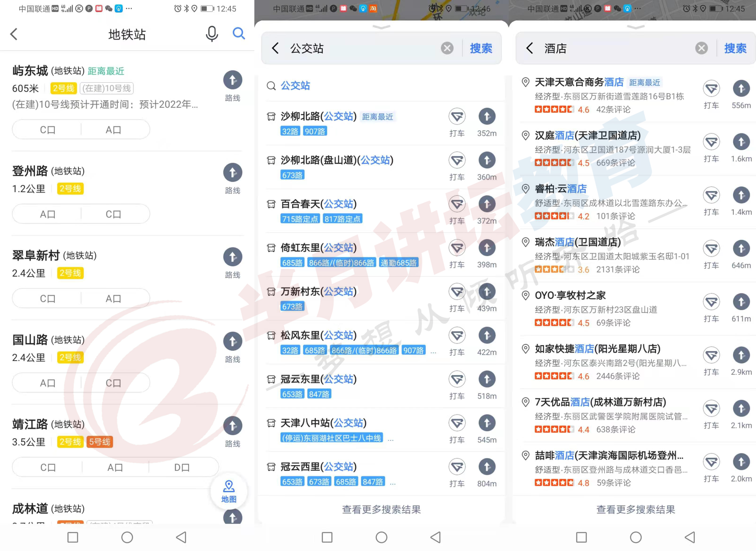Go back from 地铁站 list page
Viewport: 756px width, 551px height.
pos(14,34)
